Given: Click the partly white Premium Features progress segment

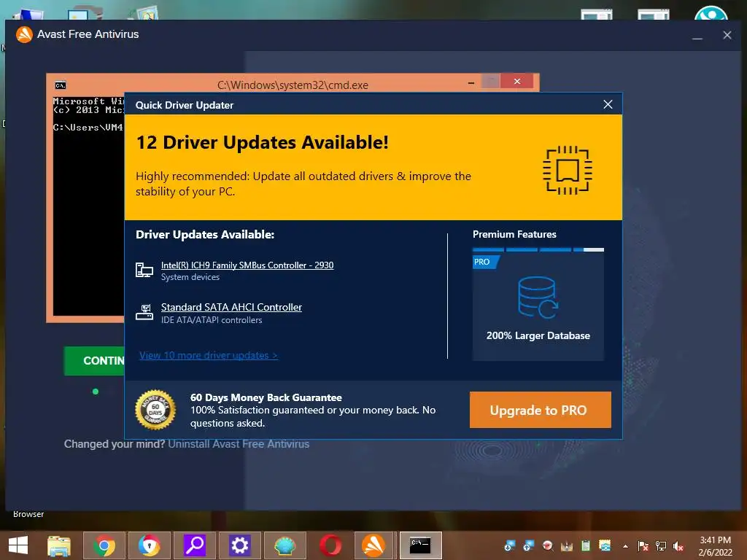Looking at the screenshot, I should (589, 249).
